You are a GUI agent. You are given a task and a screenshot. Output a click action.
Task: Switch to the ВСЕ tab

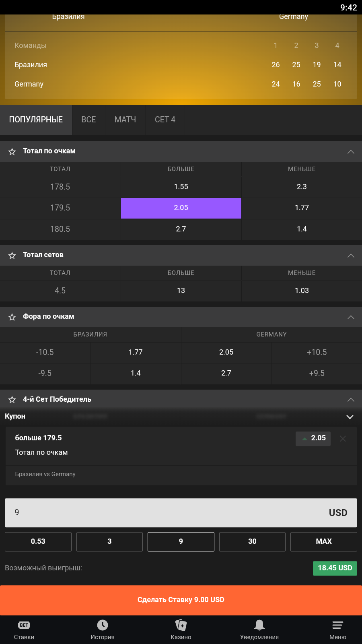88,120
